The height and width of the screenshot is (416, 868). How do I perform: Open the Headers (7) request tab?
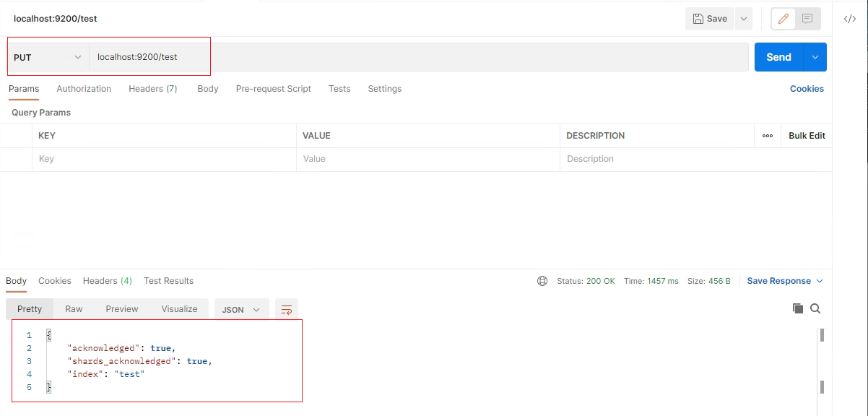153,89
